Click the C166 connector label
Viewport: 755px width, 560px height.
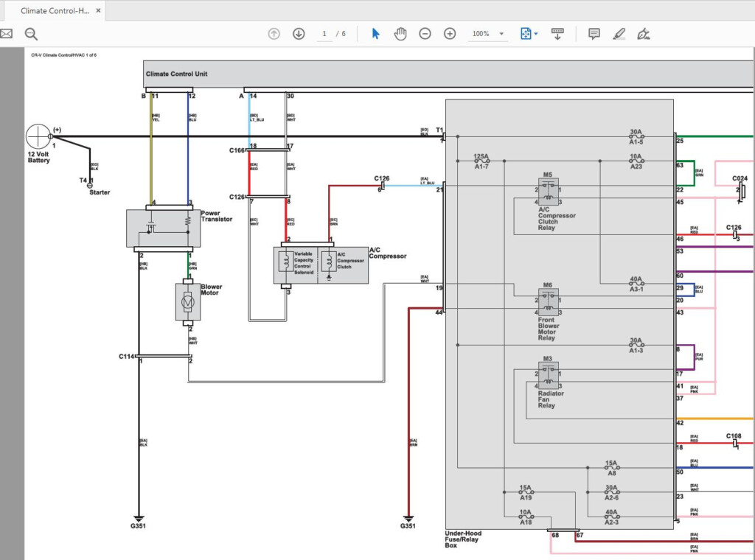[237, 150]
